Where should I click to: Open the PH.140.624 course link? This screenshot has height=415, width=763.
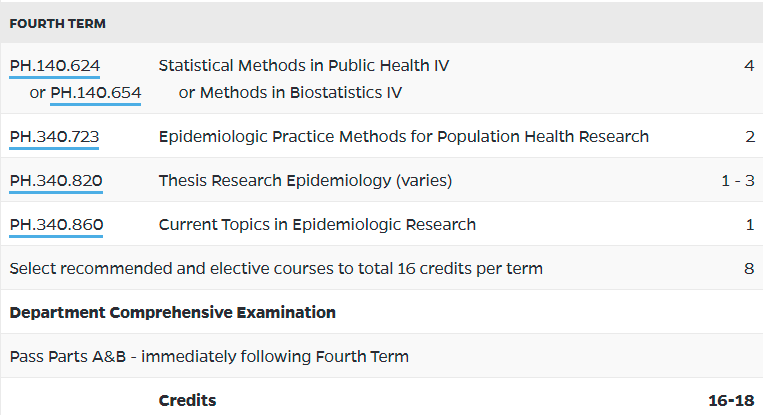coord(54,66)
